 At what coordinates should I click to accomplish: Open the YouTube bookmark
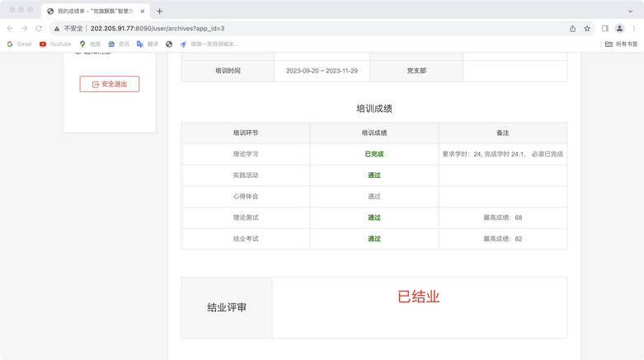pyautogui.click(x=55, y=44)
